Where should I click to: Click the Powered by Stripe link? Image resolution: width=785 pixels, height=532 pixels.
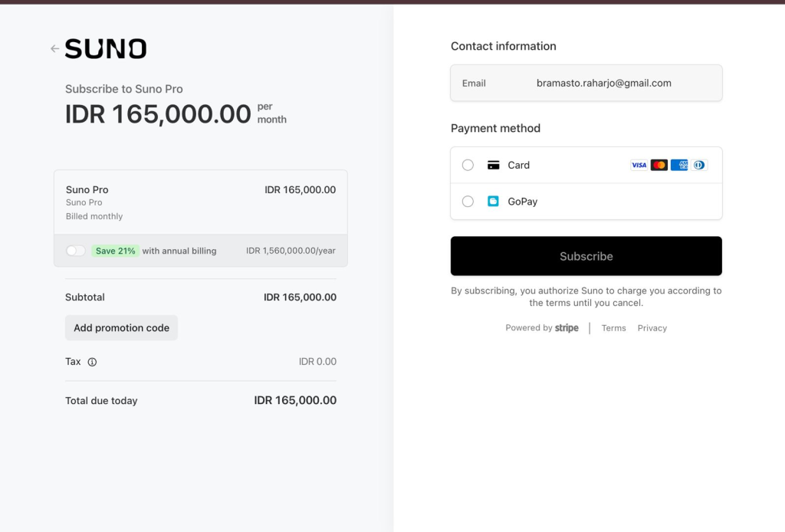tap(542, 328)
